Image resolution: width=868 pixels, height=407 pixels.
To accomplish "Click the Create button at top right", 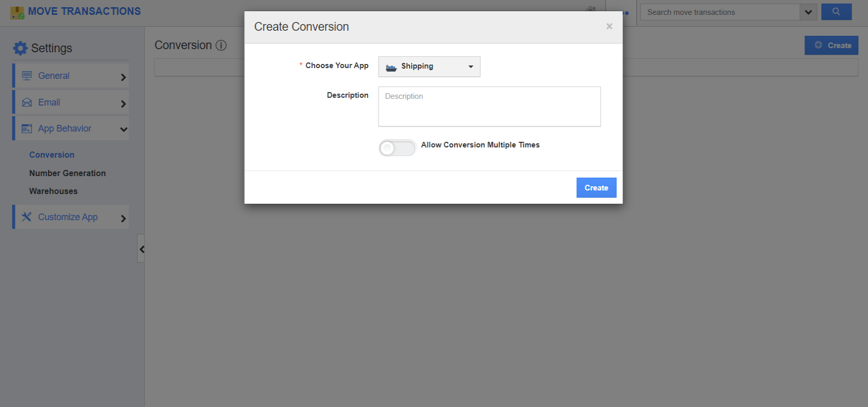I will click(831, 45).
